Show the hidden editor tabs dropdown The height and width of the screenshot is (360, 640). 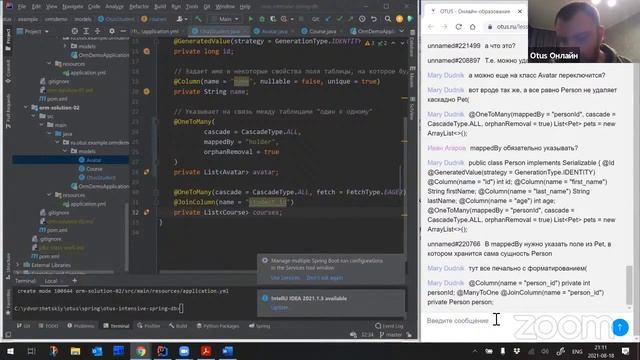click(x=401, y=31)
